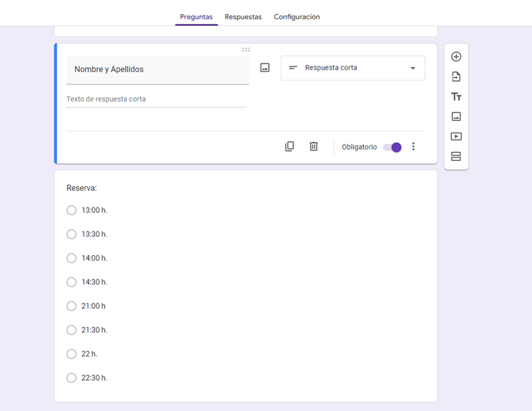The height and width of the screenshot is (411, 532).
Task: Click the Add section icon
Action: [456, 157]
